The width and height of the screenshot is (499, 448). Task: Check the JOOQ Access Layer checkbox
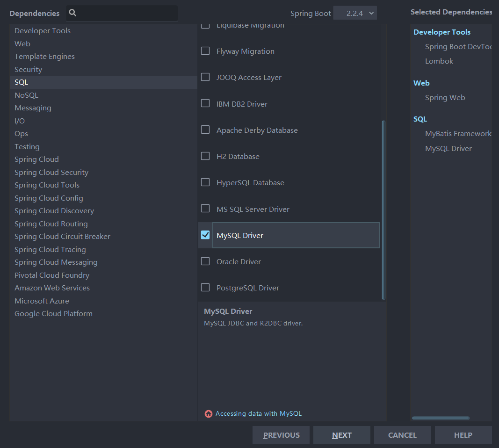tap(205, 77)
